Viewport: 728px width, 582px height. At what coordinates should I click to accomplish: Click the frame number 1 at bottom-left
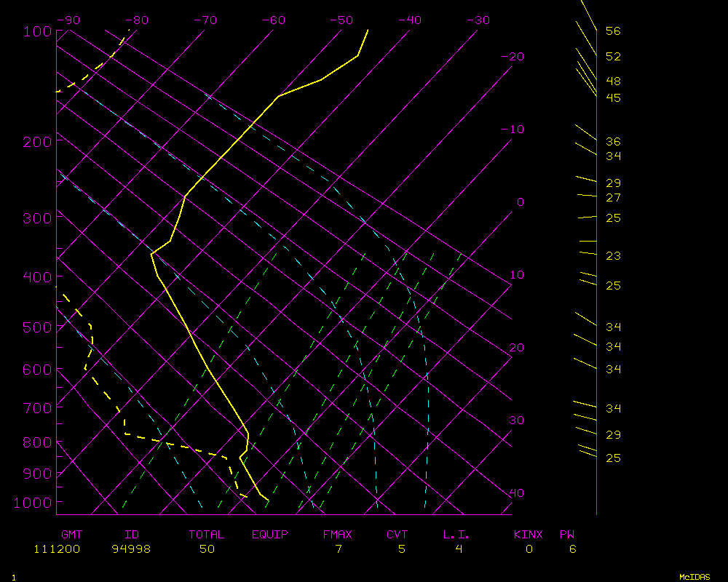[x=13, y=578]
